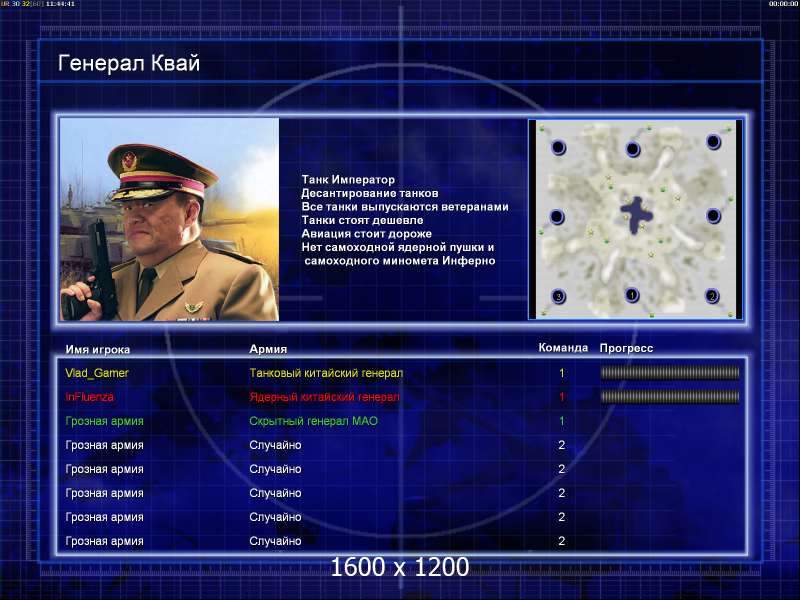Click the "Имя игрока" column header

pos(98,350)
